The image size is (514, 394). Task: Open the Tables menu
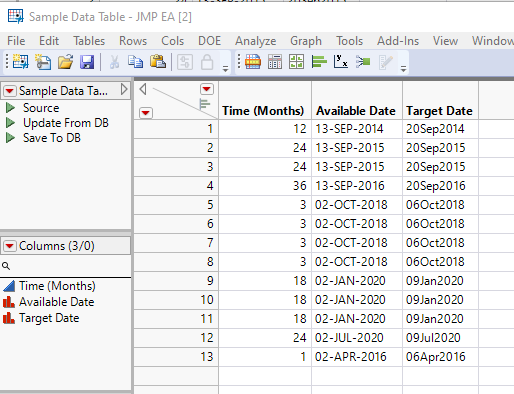click(x=89, y=41)
